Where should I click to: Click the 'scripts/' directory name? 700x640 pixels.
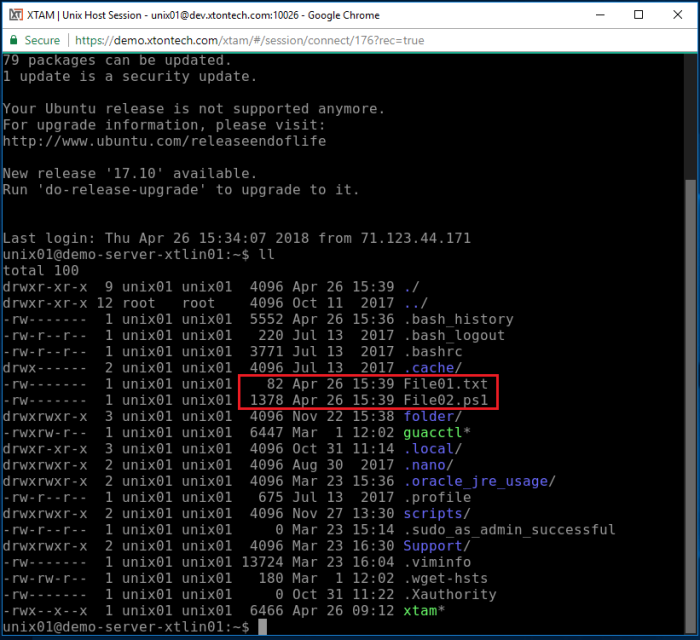point(437,513)
